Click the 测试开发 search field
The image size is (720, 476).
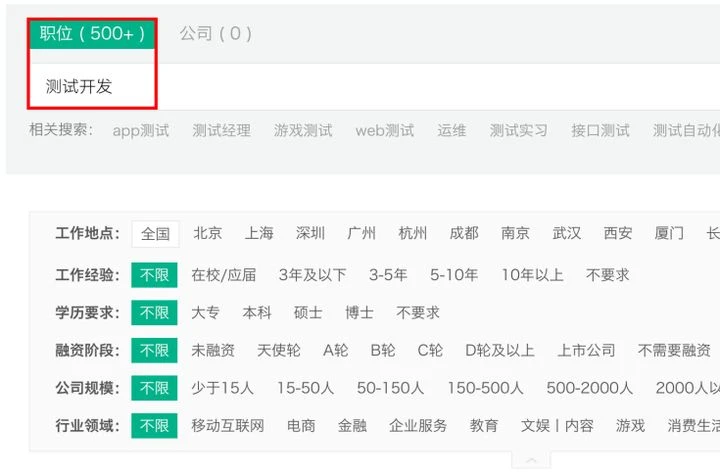click(x=300, y=87)
